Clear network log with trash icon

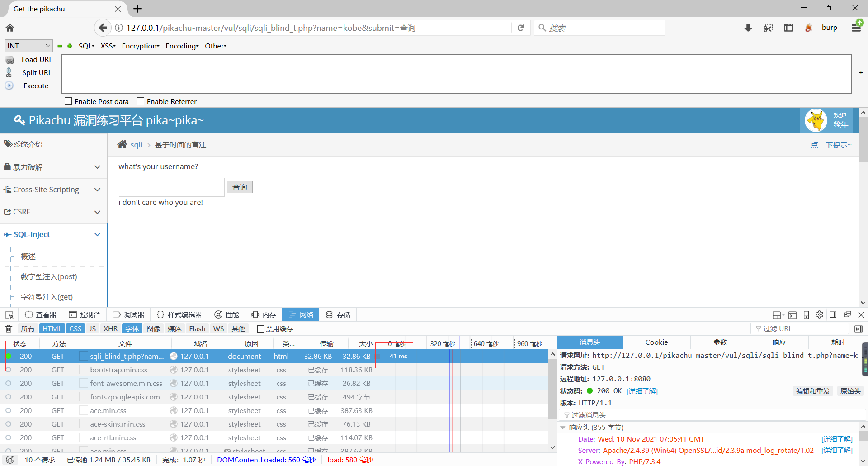pyautogui.click(x=9, y=329)
